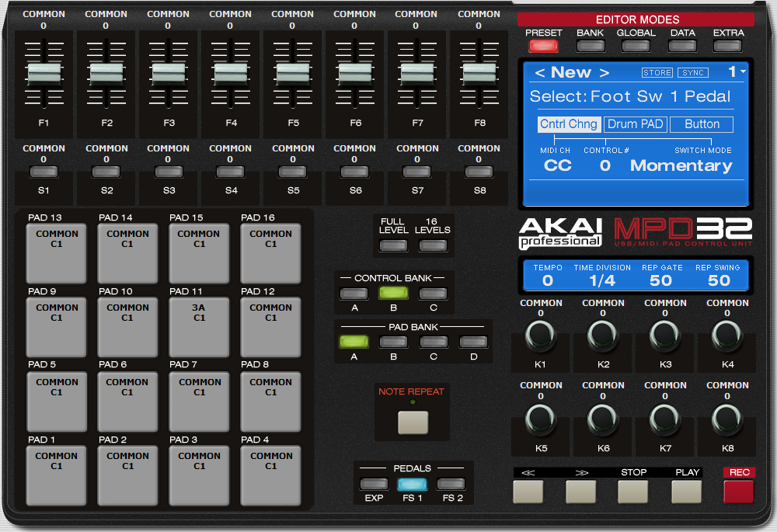The image size is (777, 532).
Task: Click the TIME DIVISION value 1/4
Action: (x=602, y=280)
